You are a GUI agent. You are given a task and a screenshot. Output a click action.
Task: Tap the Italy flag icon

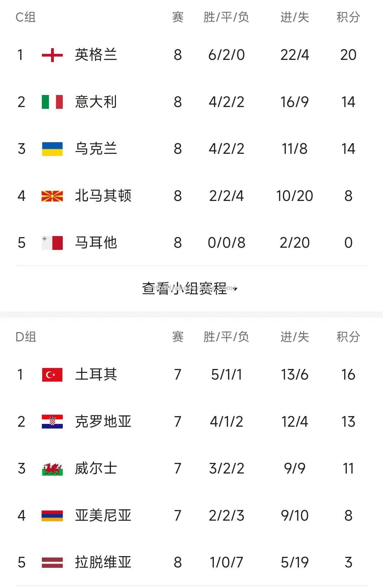(x=52, y=102)
